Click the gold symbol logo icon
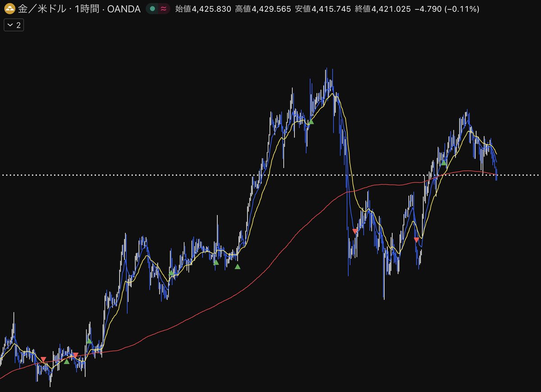 9,9
